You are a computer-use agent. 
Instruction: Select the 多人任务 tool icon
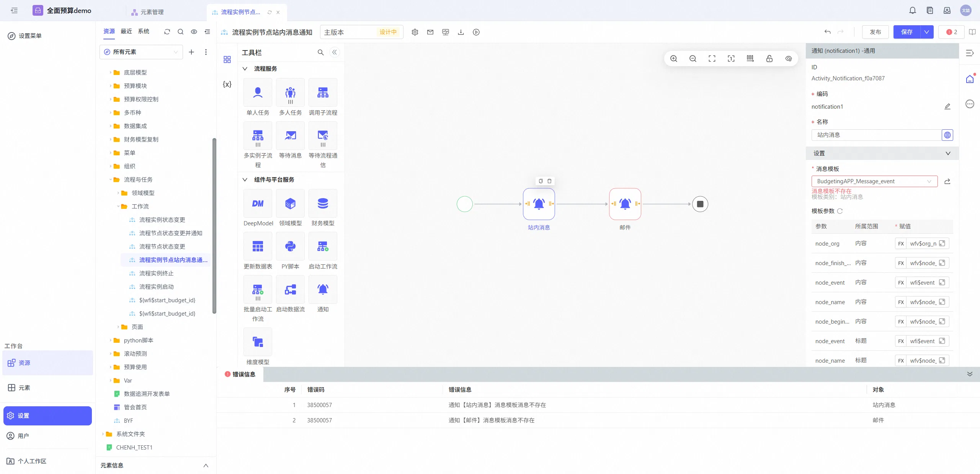click(x=290, y=93)
